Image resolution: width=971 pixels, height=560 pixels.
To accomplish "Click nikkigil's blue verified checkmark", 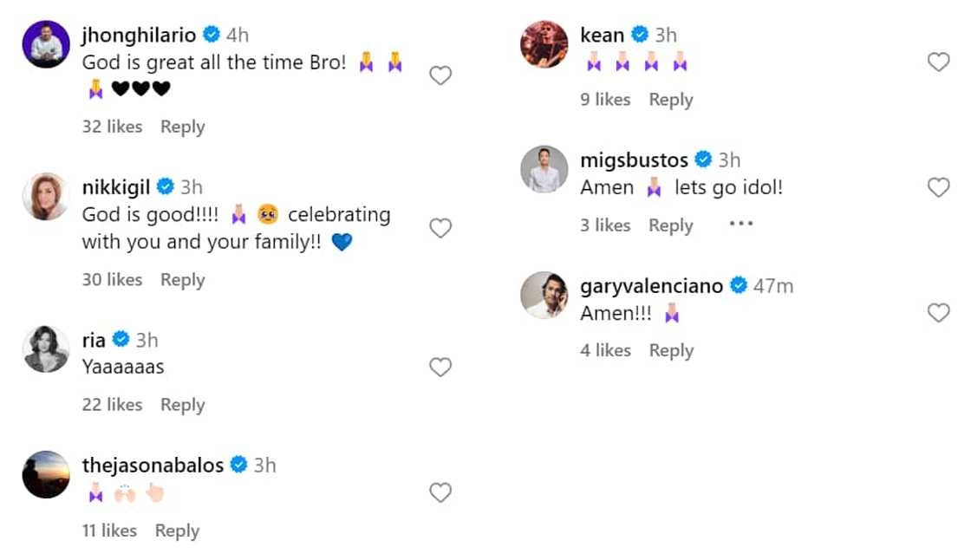I will coord(164,186).
